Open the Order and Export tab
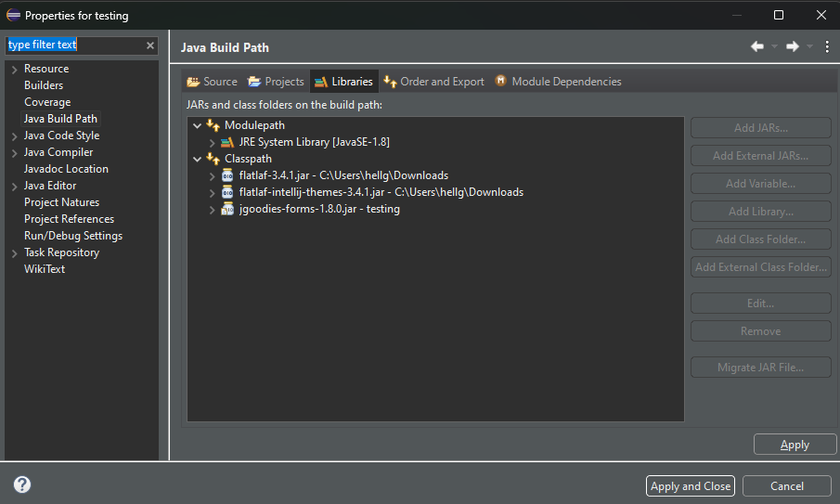This screenshot has width=840, height=504. click(x=434, y=82)
